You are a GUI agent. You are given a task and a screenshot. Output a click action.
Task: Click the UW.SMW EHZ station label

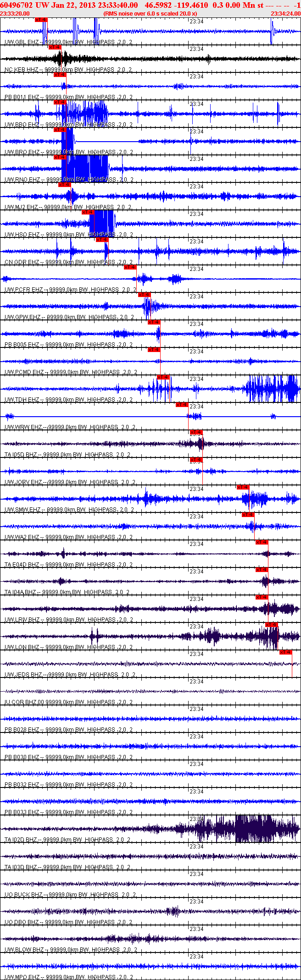click(x=69, y=510)
